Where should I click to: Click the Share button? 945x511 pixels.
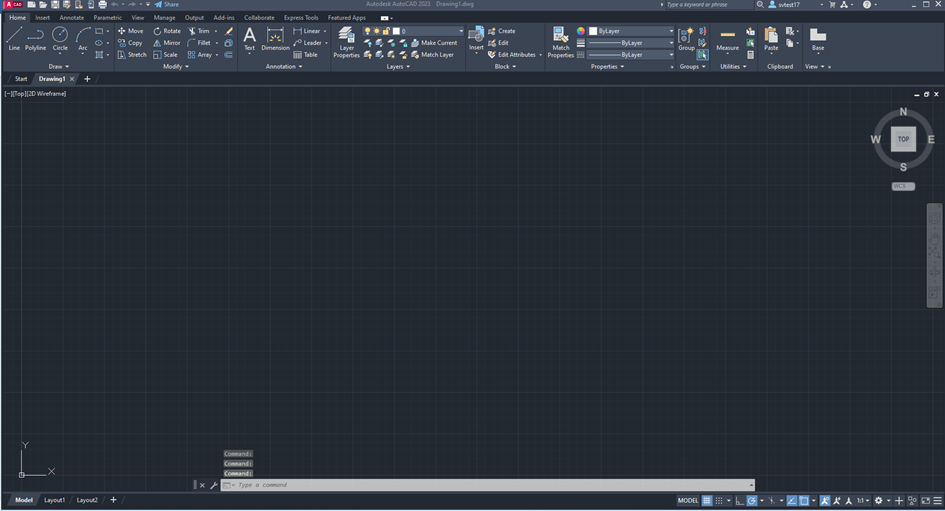click(166, 5)
